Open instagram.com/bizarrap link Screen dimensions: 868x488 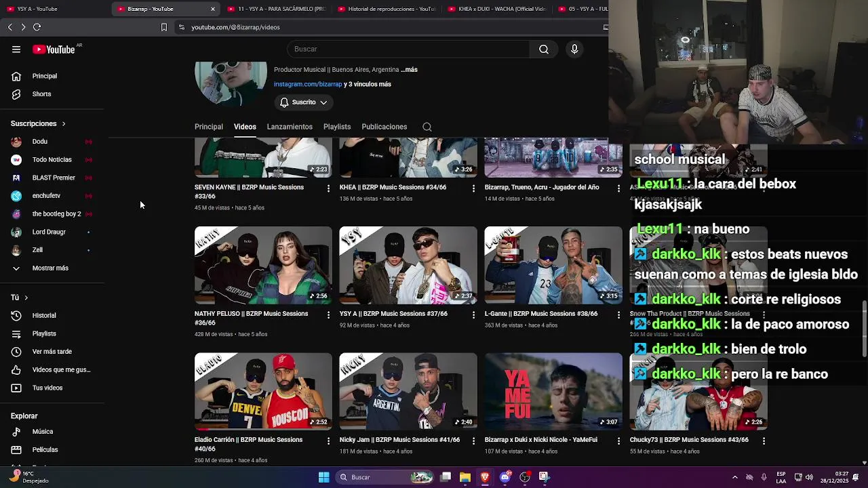pos(308,84)
